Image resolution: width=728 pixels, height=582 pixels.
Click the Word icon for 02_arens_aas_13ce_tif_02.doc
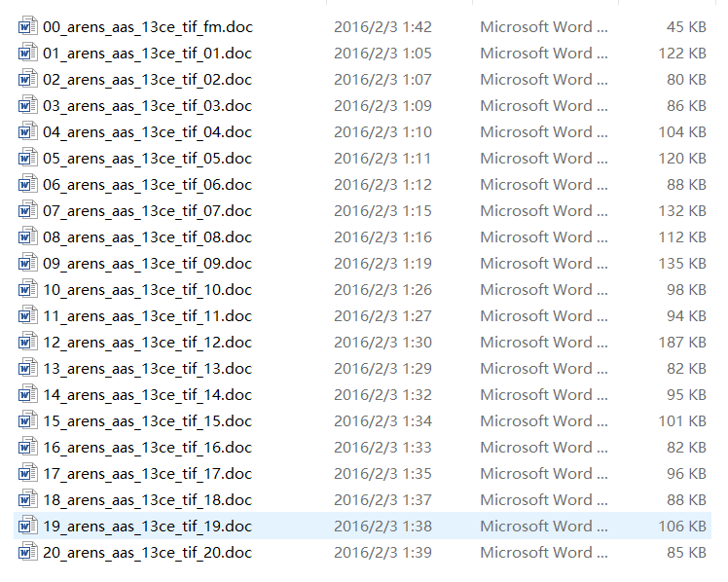point(27,80)
